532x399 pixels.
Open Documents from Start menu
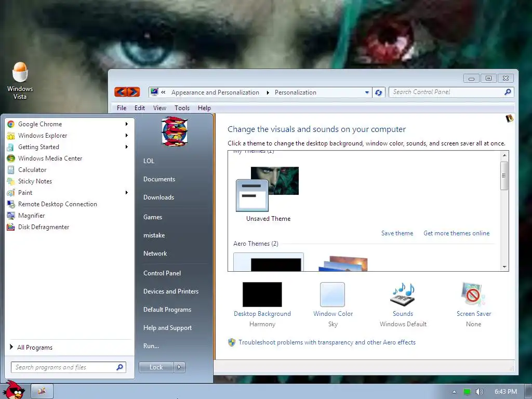pos(159,179)
